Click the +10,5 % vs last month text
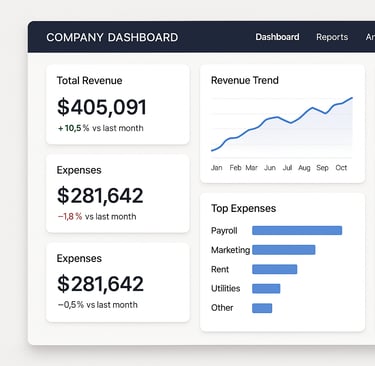Image resolution: width=375 pixels, height=366 pixels. pyautogui.click(x=101, y=128)
